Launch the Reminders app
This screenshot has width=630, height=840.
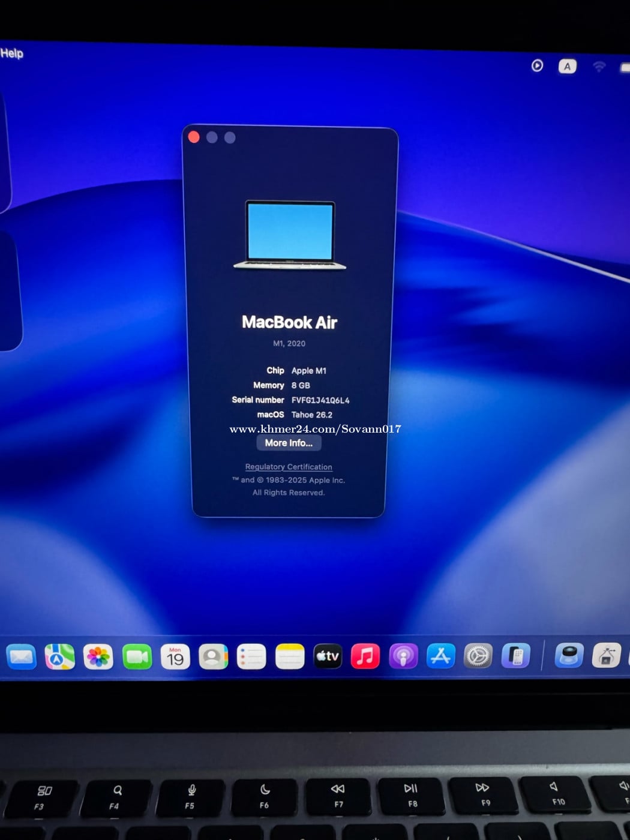251,657
